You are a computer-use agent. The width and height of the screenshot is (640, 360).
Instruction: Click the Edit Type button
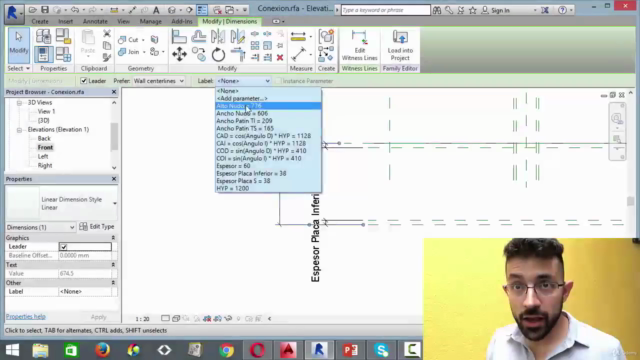(x=97, y=227)
